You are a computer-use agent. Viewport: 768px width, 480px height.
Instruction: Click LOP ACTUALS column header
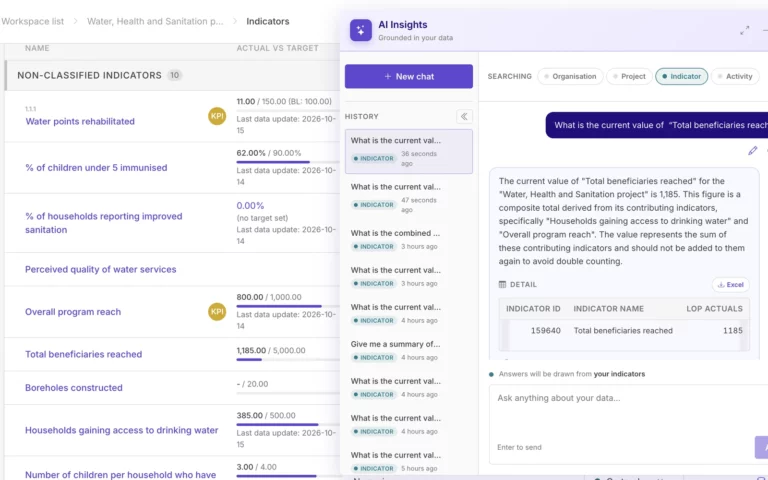pos(714,309)
